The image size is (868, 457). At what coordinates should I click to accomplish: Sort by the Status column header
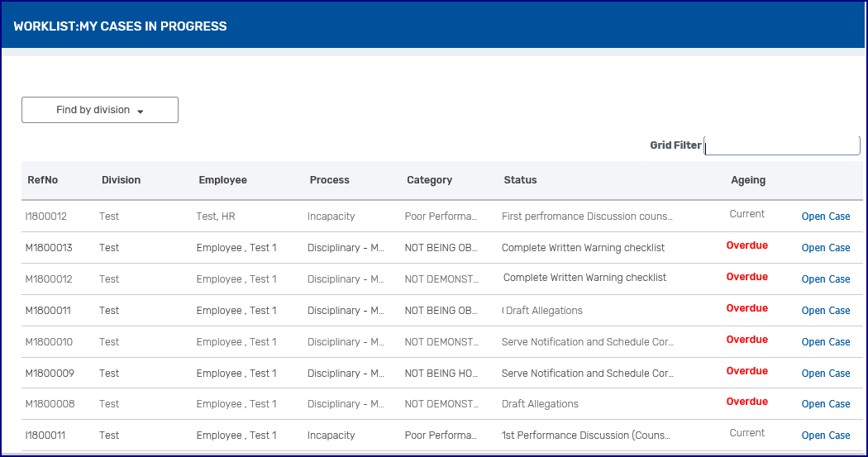pos(520,180)
